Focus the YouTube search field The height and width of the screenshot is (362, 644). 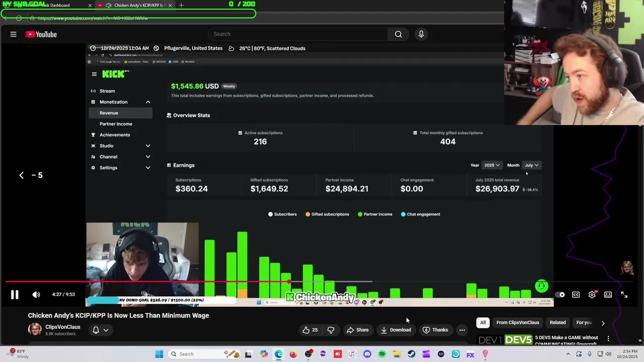[x=298, y=34]
